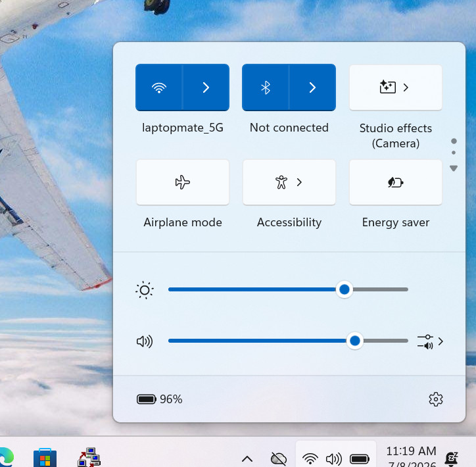Click the brightness sun icon
476x467 pixels.
point(145,290)
